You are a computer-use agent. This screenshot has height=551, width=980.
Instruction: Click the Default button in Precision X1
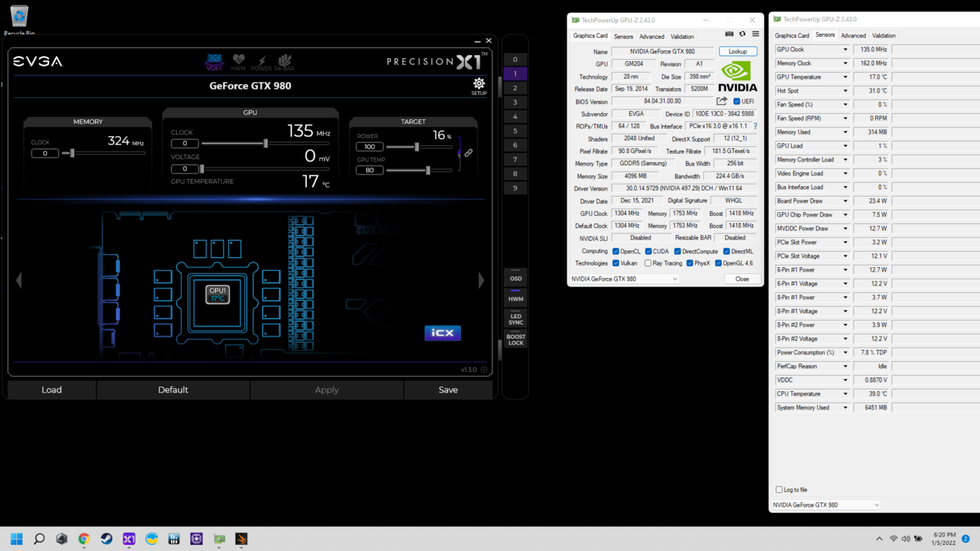[x=173, y=390]
